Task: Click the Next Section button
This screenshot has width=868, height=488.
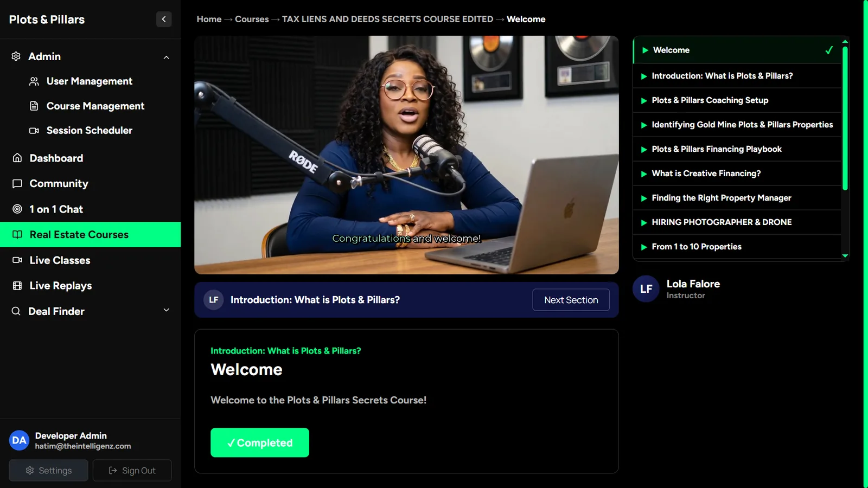Action: pyautogui.click(x=571, y=300)
